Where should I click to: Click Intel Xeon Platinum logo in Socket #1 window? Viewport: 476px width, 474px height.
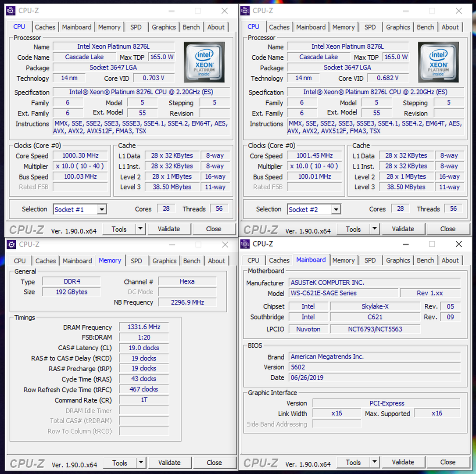[204, 62]
